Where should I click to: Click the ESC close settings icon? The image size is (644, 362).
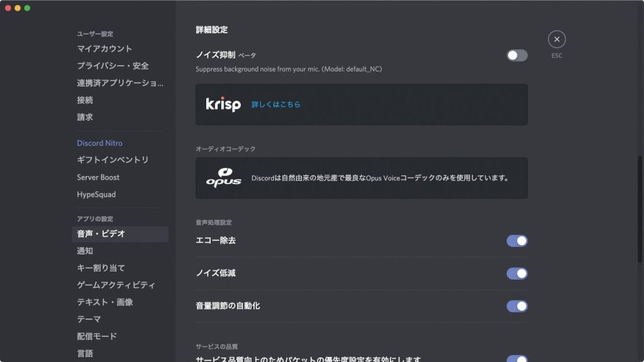[x=557, y=40]
